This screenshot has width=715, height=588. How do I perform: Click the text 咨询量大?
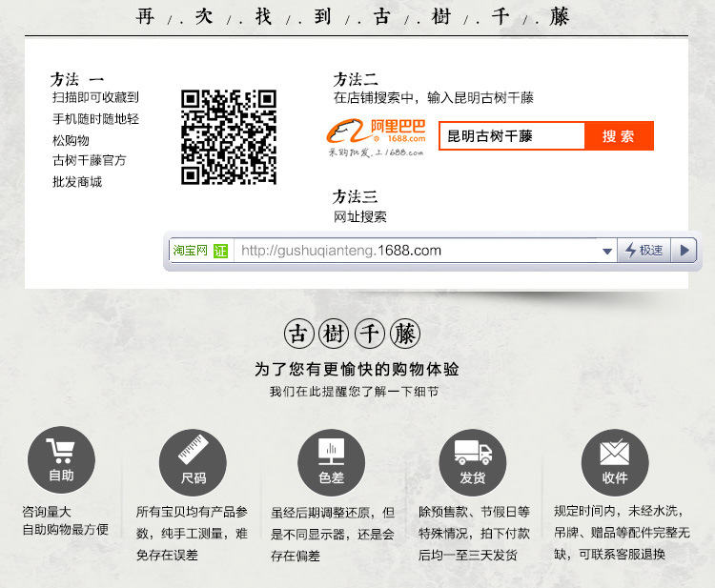click(x=47, y=512)
